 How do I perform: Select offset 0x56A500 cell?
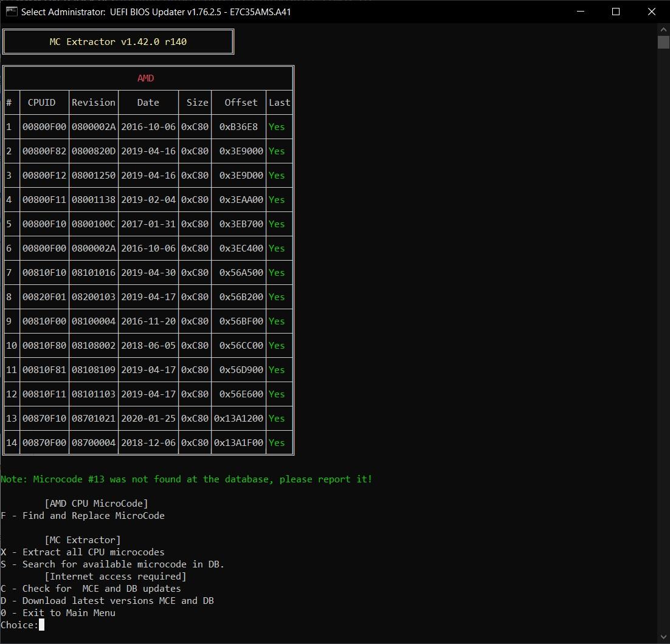[241, 273]
